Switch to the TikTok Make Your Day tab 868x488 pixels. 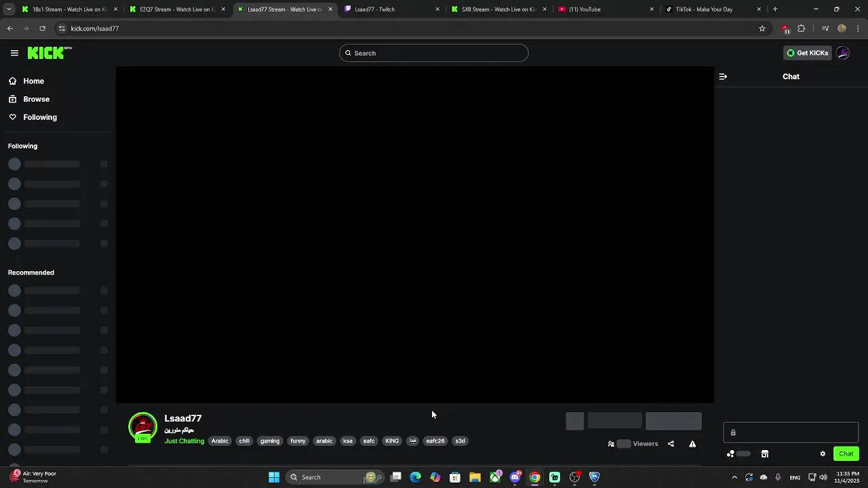pos(713,9)
